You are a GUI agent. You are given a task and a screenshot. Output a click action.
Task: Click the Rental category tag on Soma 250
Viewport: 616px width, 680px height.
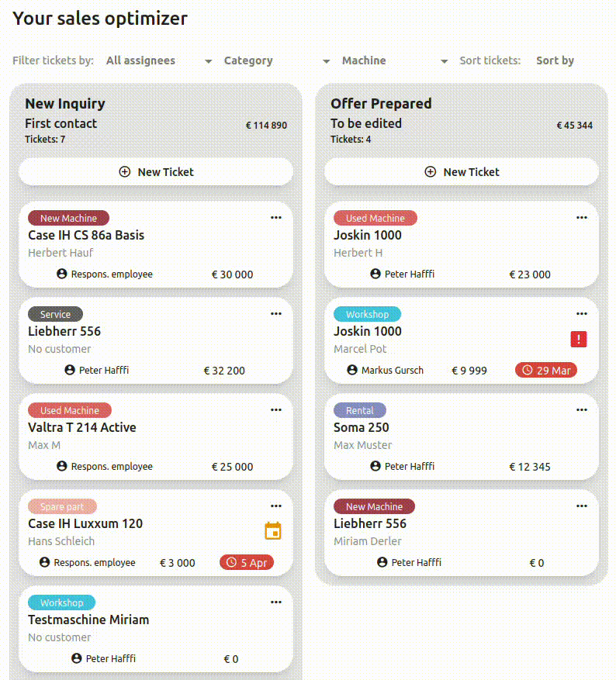pyautogui.click(x=360, y=410)
